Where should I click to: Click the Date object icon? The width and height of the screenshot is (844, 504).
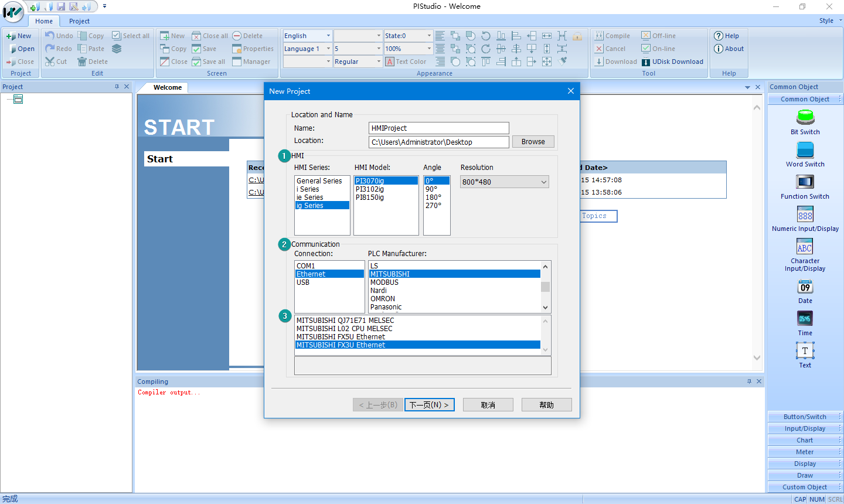[x=805, y=287]
